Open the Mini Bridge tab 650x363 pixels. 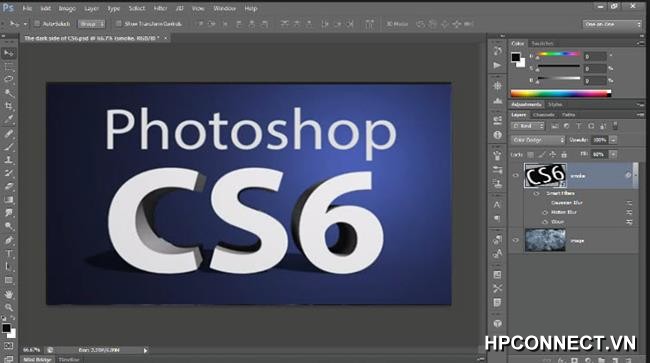[x=36, y=359]
